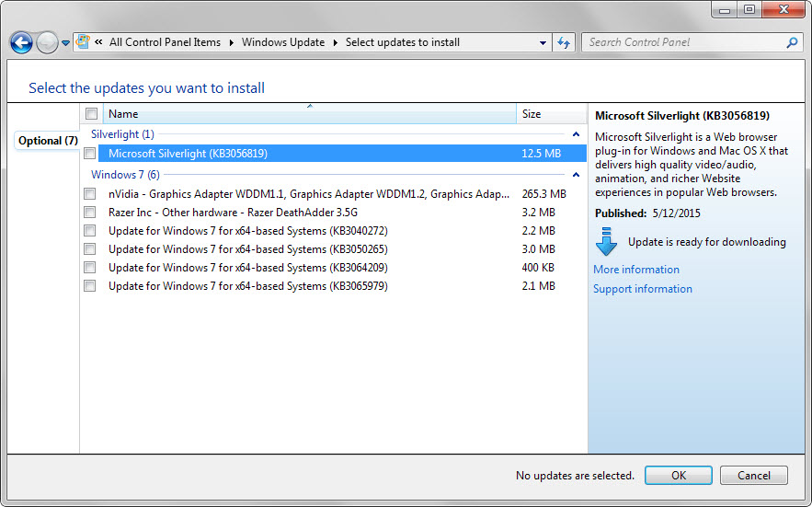The image size is (812, 507).
Task: Close the Windows Update window
Action: 784,9
